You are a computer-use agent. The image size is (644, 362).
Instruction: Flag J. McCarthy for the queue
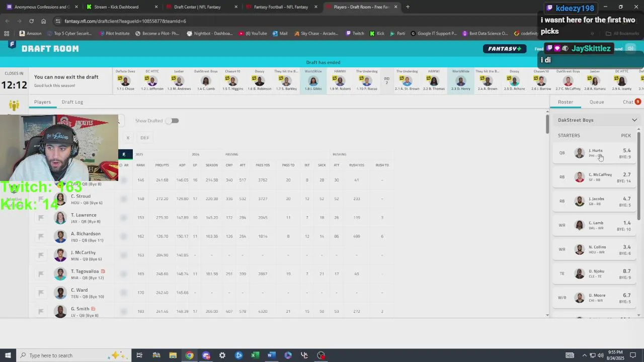(x=41, y=255)
